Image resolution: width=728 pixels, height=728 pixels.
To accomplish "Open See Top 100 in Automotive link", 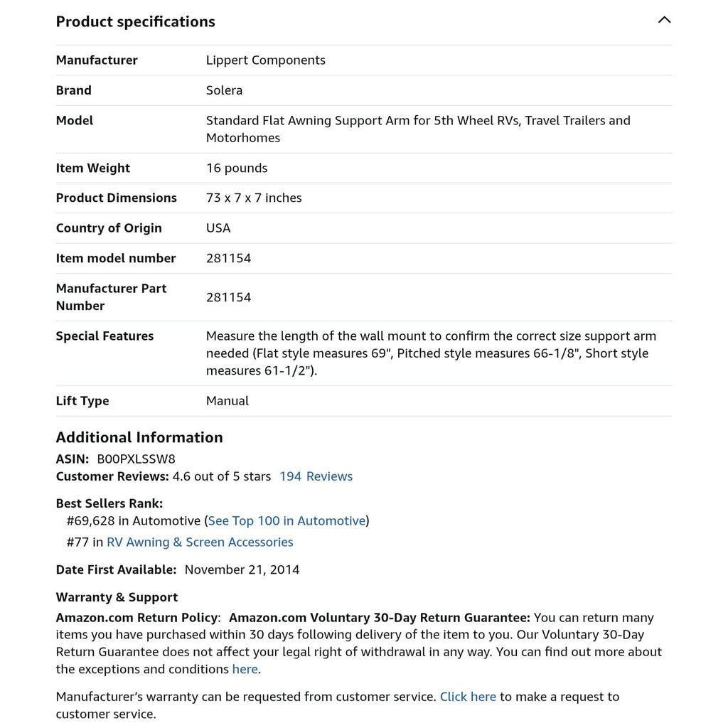I will click(x=287, y=521).
